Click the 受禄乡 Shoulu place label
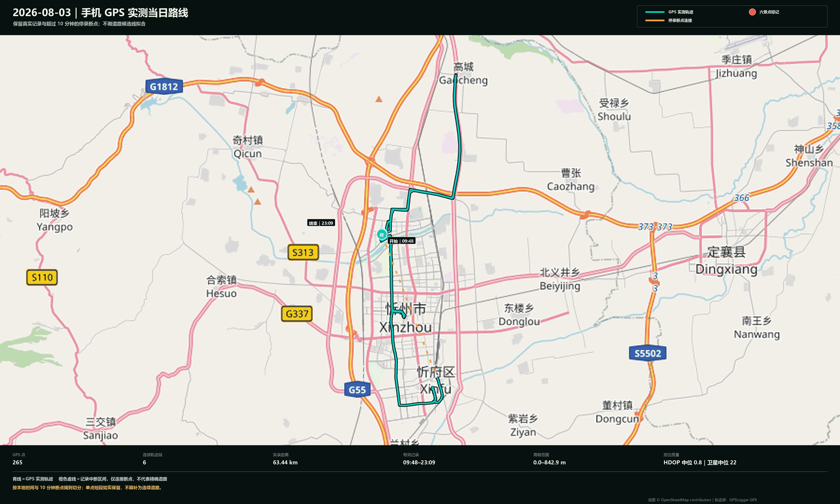Image resolution: width=840 pixels, height=504 pixels. coord(614,110)
